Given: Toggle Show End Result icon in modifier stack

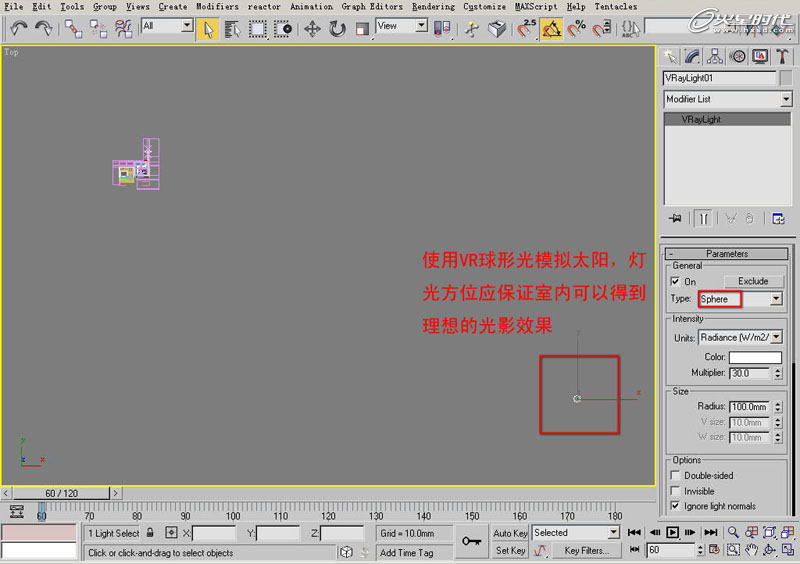Looking at the screenshot, I should tap(704, 218).
